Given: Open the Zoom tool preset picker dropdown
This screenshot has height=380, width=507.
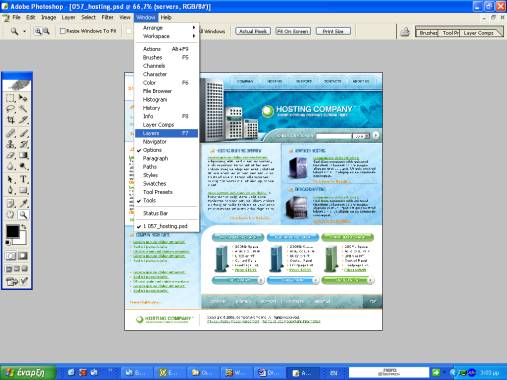Looking at the screenshot, I should (x=24, y=31).
